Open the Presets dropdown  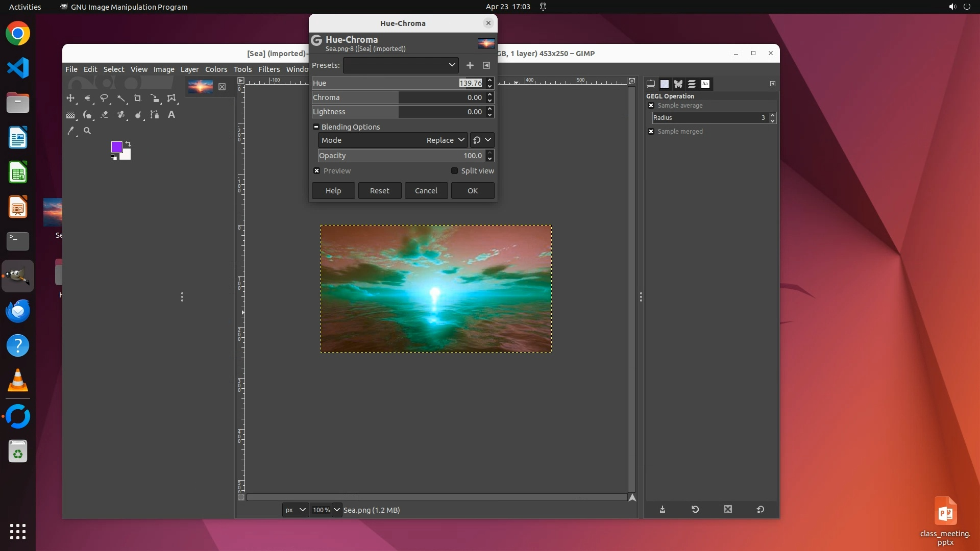pyautogui.click(x=401, y=65)
